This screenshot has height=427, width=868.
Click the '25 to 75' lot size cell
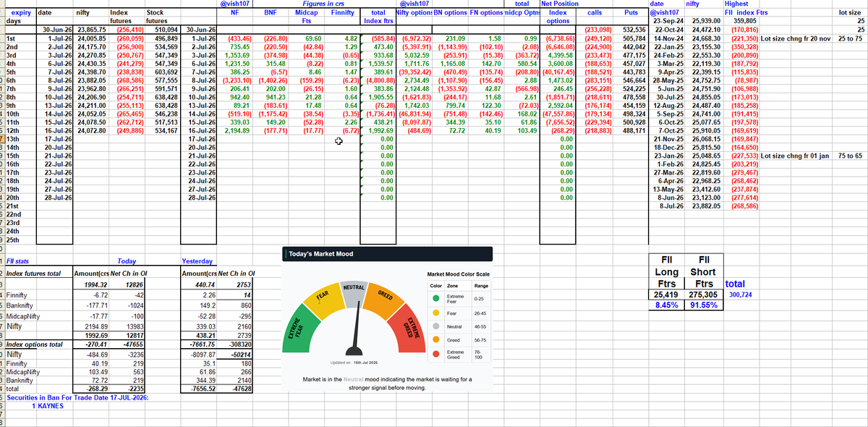[850, 38]
